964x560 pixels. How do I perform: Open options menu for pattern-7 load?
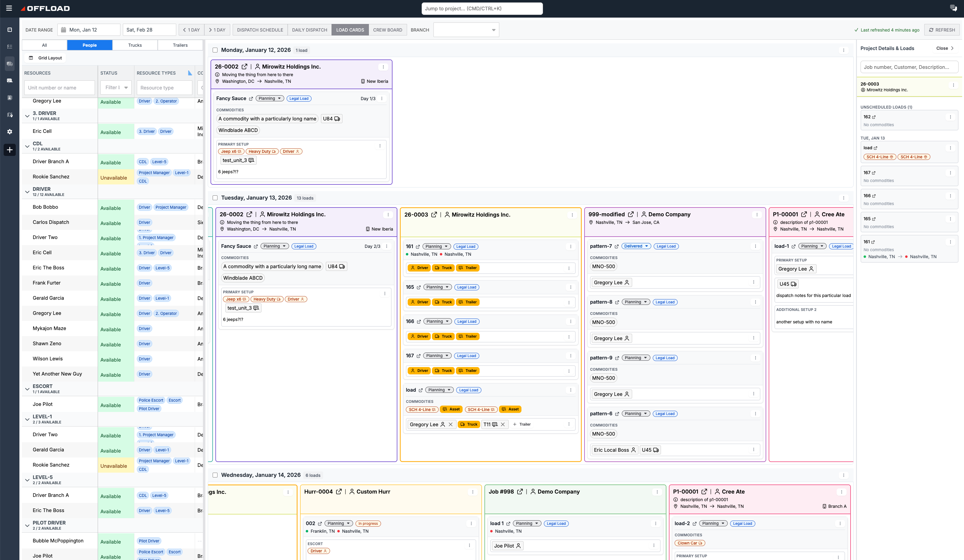(x=755, y=246)
